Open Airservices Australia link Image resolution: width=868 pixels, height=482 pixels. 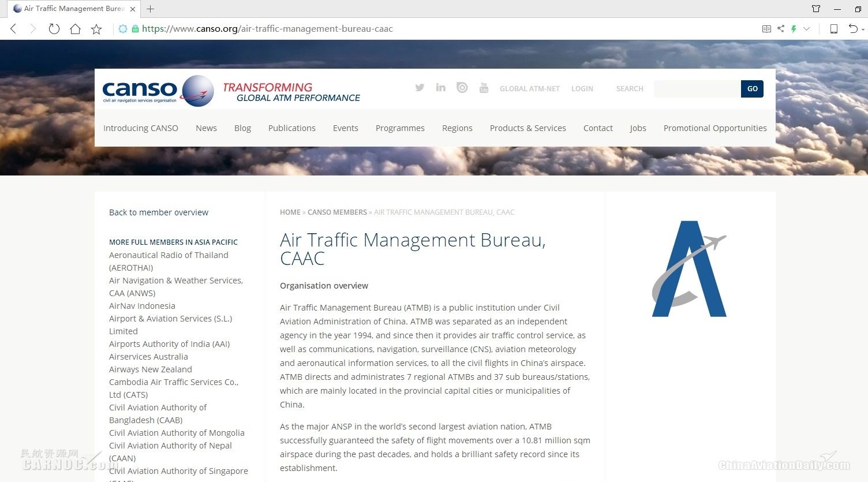(x=148, y=357)
